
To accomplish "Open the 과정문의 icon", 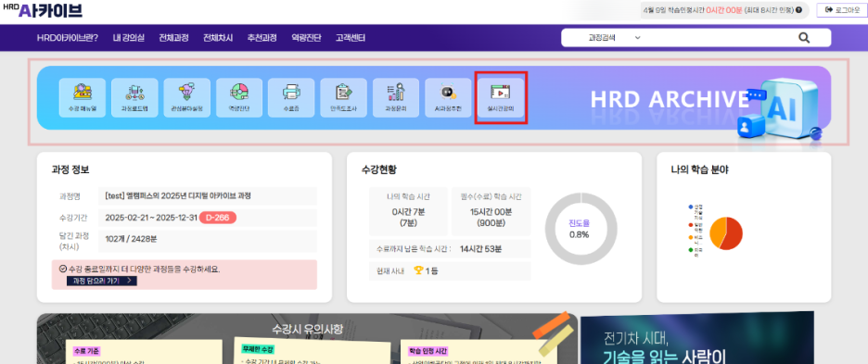I will point(396,97).
